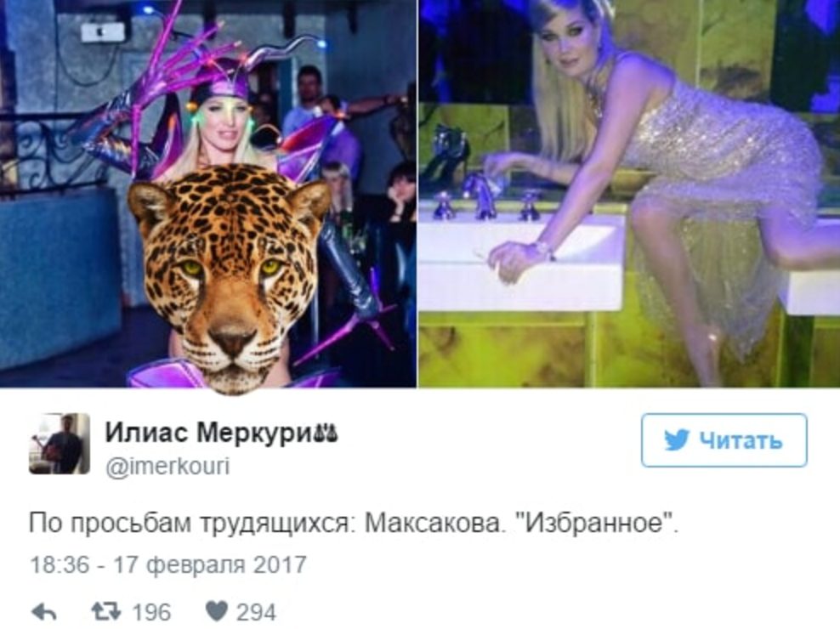840x629 pixels.
Task: Click the retweet count 196
Action: tap(151, 612)
